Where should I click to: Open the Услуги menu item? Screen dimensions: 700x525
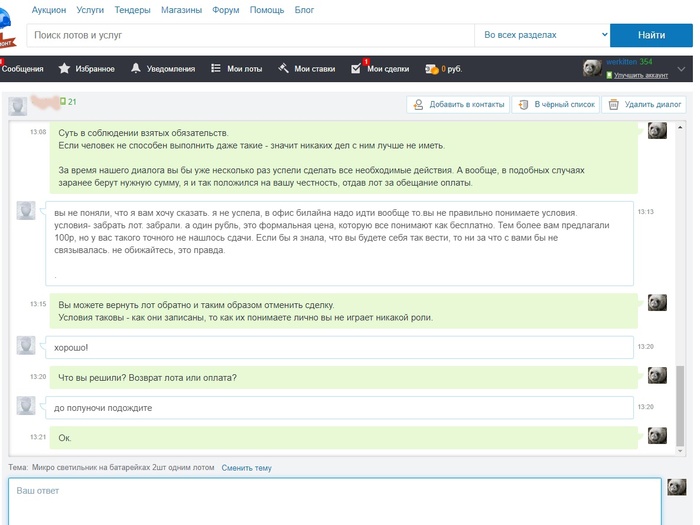pyautogui.click(x=90, y=10)
